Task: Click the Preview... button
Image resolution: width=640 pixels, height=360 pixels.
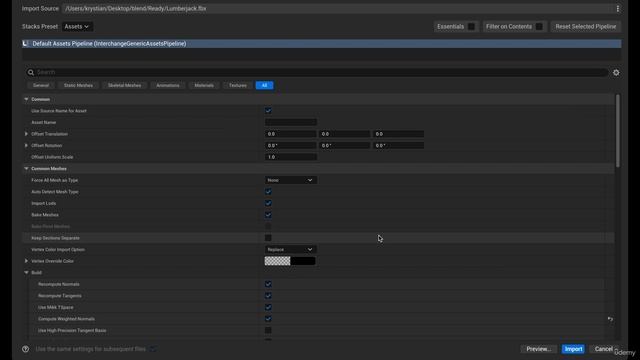Action: point(539,349)
